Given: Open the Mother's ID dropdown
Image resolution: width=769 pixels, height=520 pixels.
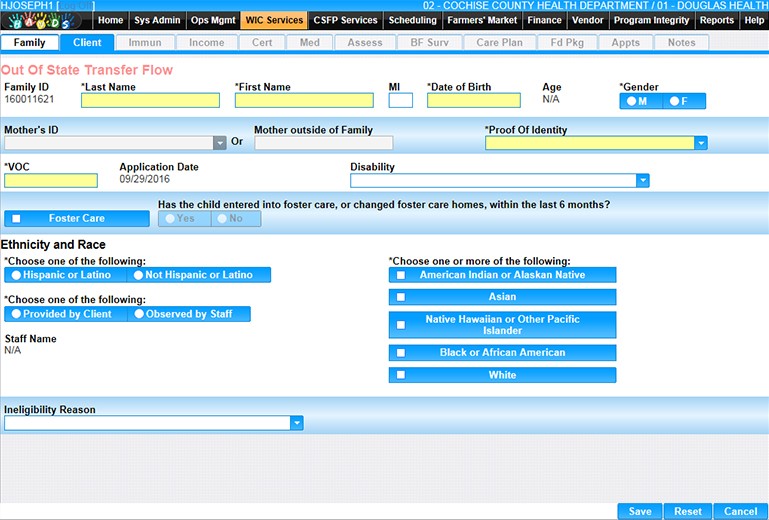Looking at the screenshot, I should (220, 143).
